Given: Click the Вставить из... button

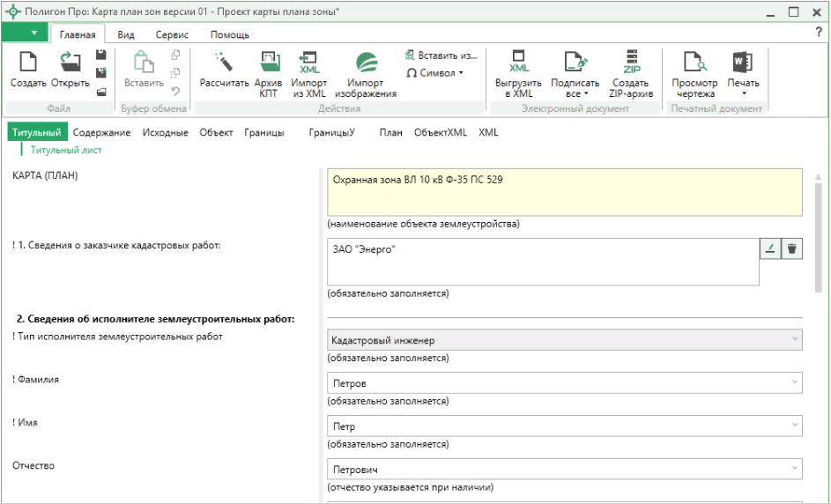Looking at the screenshot, I should pyautogui.click(x=441, y=55).
